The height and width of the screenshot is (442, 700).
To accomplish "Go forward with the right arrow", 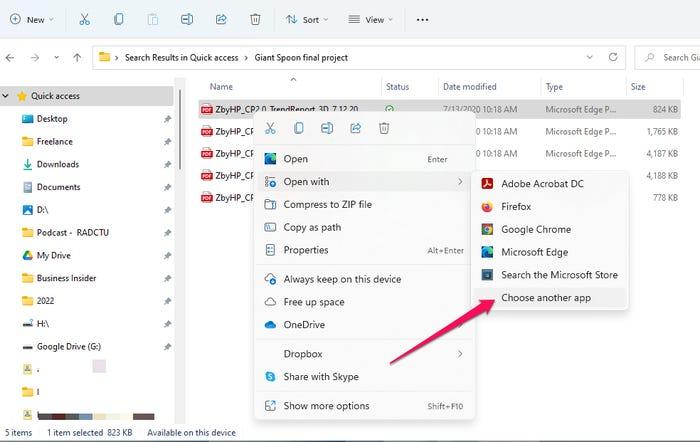I will 35,58.
